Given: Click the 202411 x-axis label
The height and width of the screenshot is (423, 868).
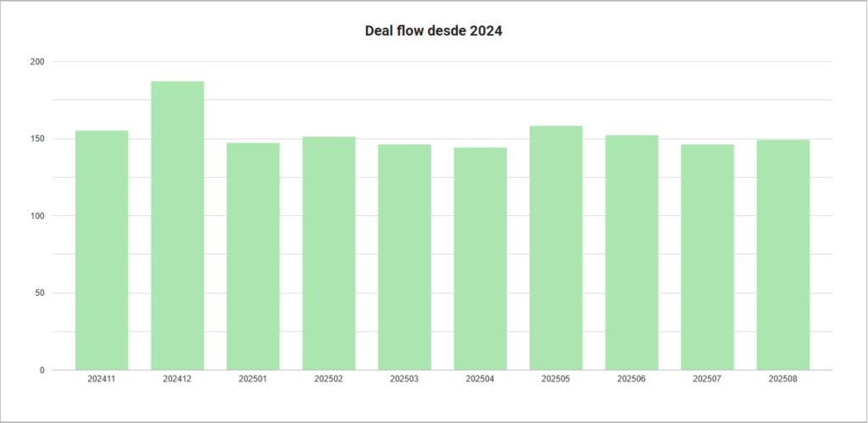Looking at the screenshot, I should point(102,379).
